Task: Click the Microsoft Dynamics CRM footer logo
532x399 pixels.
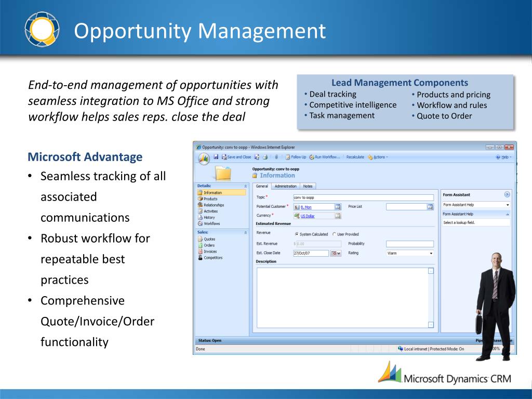Action: (x=445, y=374)
